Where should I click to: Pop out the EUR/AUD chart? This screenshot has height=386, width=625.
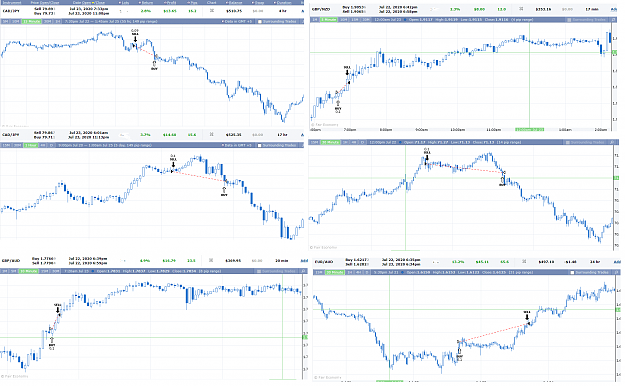[617, 272]
